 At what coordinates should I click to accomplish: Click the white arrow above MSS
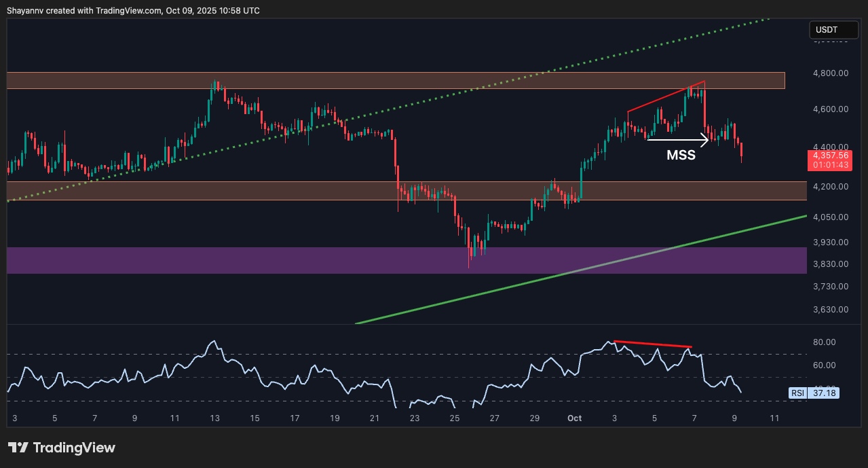tap(677, 140)
